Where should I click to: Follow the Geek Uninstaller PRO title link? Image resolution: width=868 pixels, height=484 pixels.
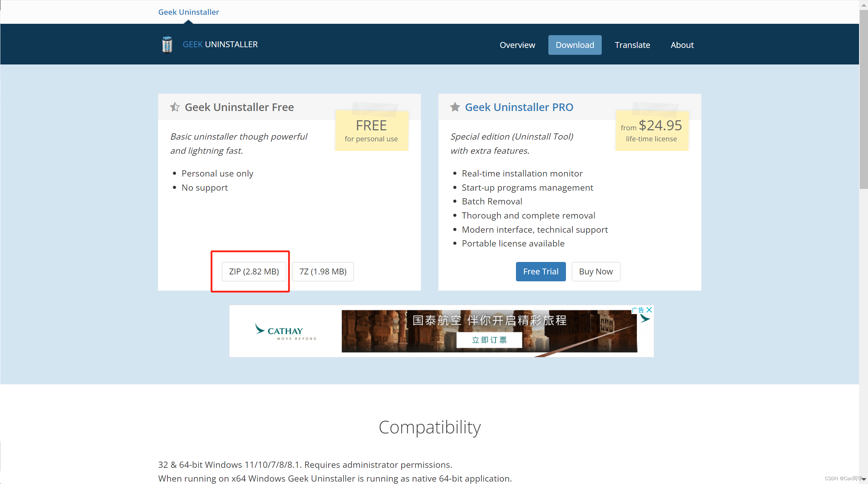tap(519, 107)
